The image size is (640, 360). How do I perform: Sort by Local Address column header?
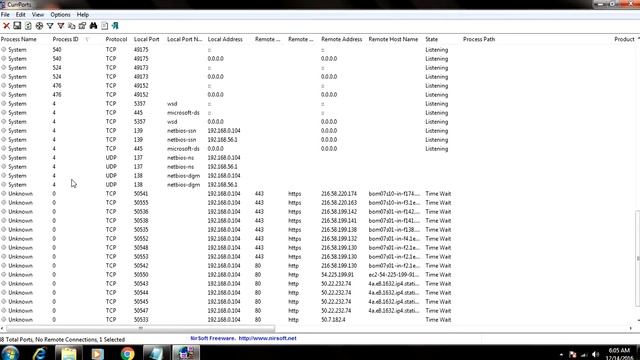pos(225,39)
